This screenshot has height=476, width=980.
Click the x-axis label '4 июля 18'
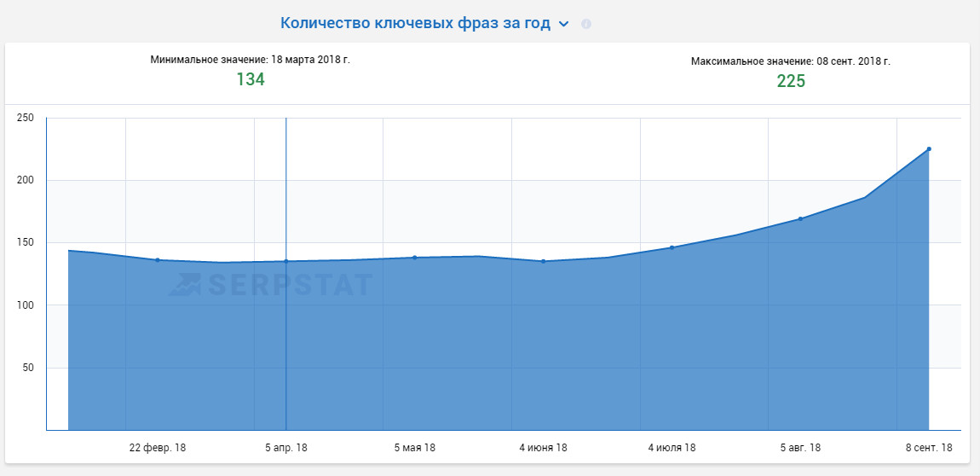[x=672, y=448]
